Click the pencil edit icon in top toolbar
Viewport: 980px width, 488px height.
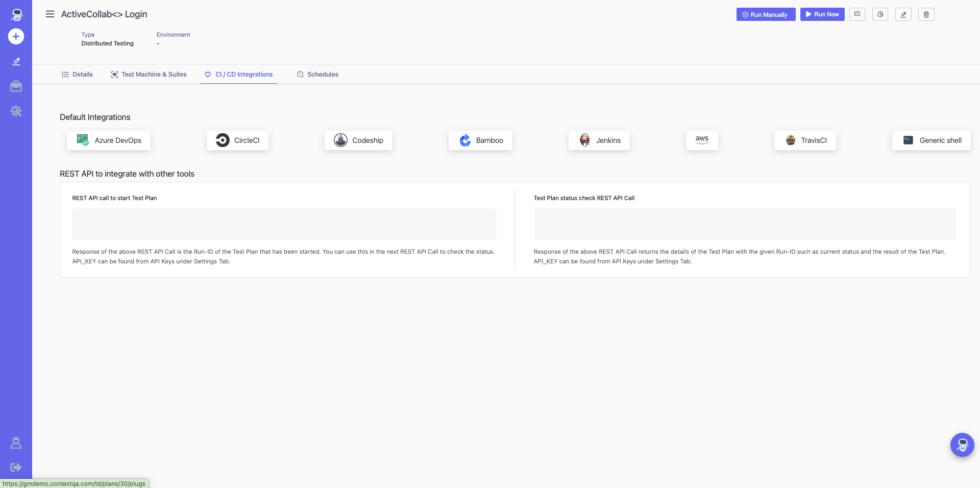[903, 14]
